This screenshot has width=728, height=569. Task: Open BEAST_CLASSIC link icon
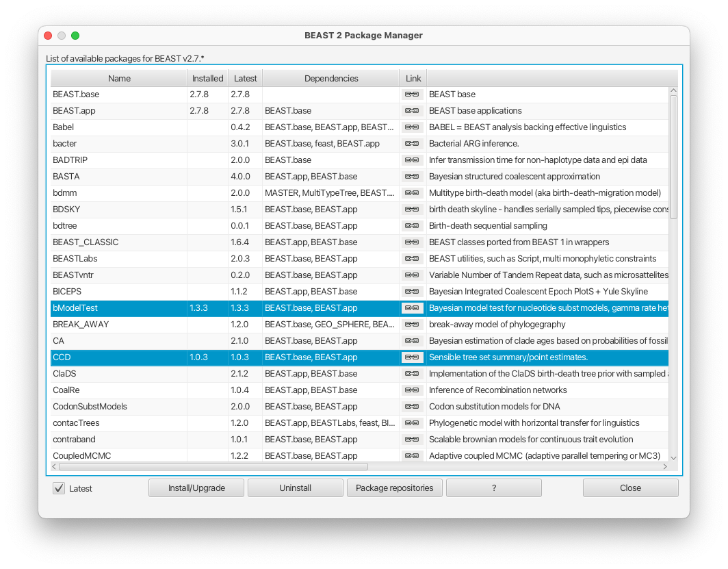coord(412,242)
